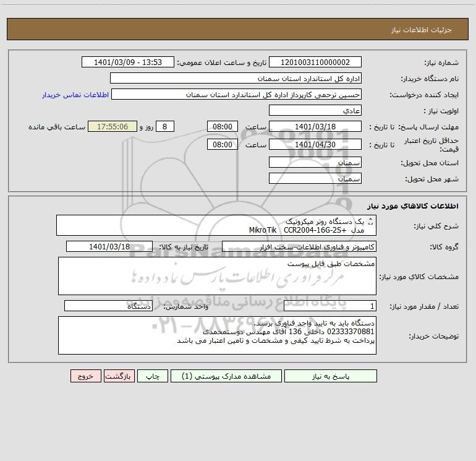Click buyer organization field 'اداره کل استاندارد استان سمنان'

pos(236,78)
